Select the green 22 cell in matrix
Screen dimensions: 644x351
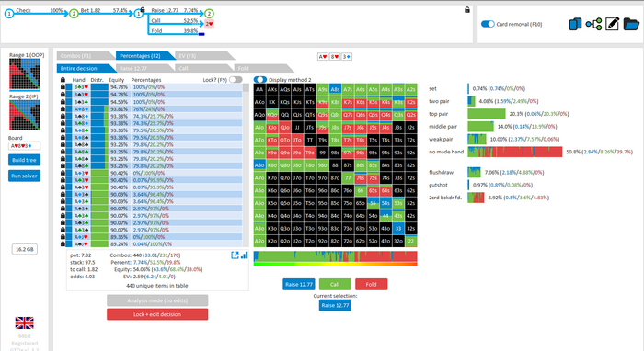click(410, 241)
